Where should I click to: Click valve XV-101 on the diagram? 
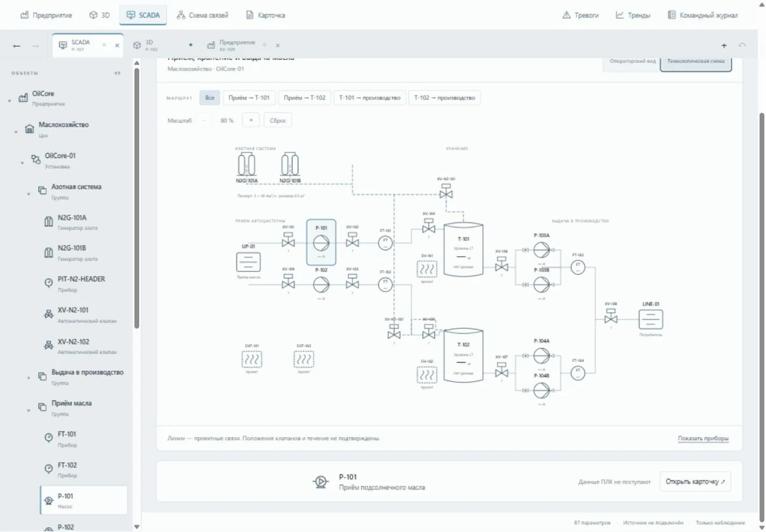pyautogui.click(x=288, y=240)
